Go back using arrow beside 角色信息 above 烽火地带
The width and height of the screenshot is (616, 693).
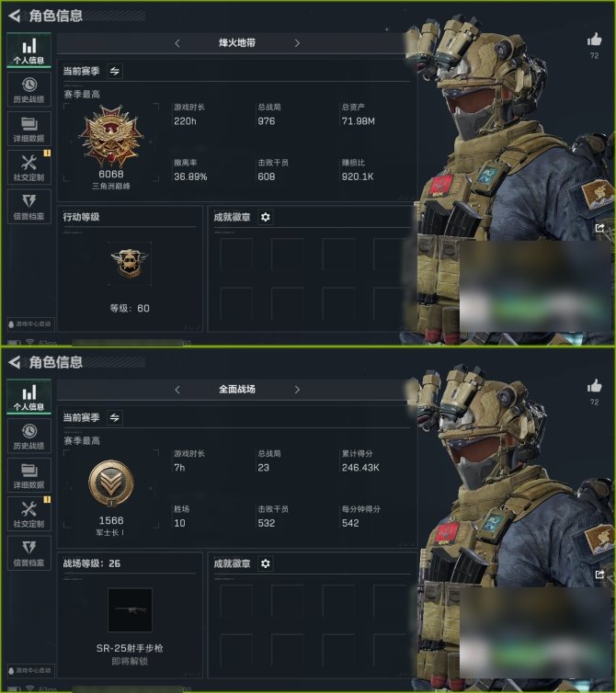point(15,16)
